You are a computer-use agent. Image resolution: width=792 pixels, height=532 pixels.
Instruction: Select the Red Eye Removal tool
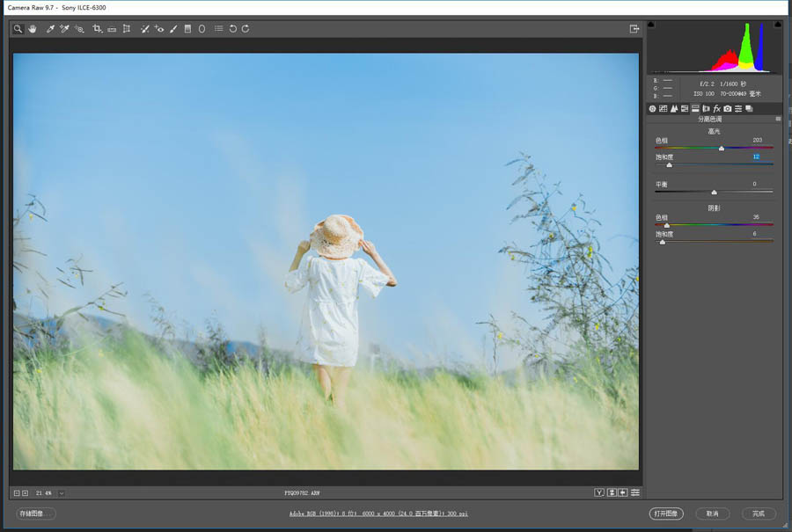[x=159, y=29]
